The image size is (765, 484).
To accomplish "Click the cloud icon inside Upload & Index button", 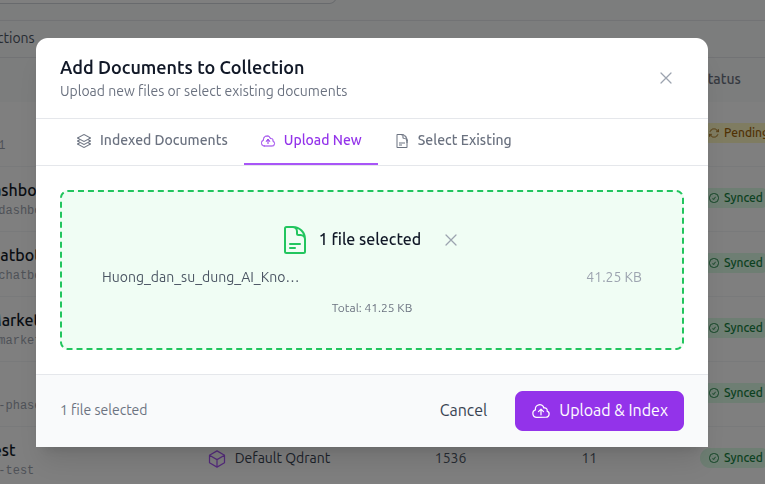I will 541,411.
